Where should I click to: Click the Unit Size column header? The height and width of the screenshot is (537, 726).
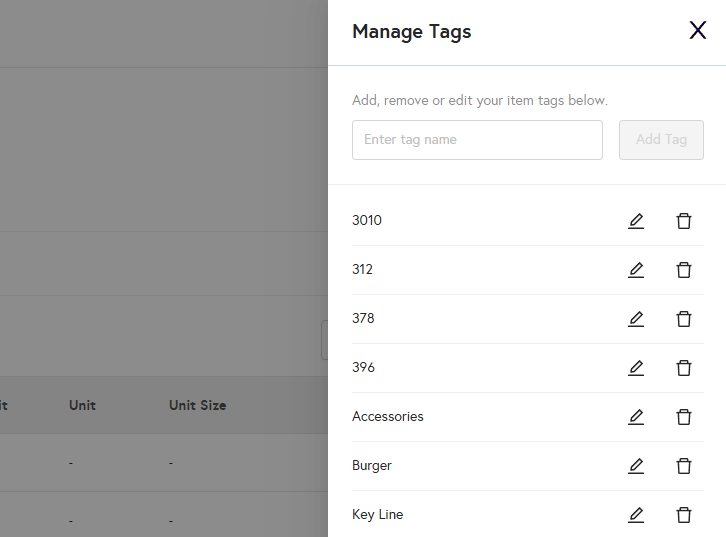click(197, 405)
